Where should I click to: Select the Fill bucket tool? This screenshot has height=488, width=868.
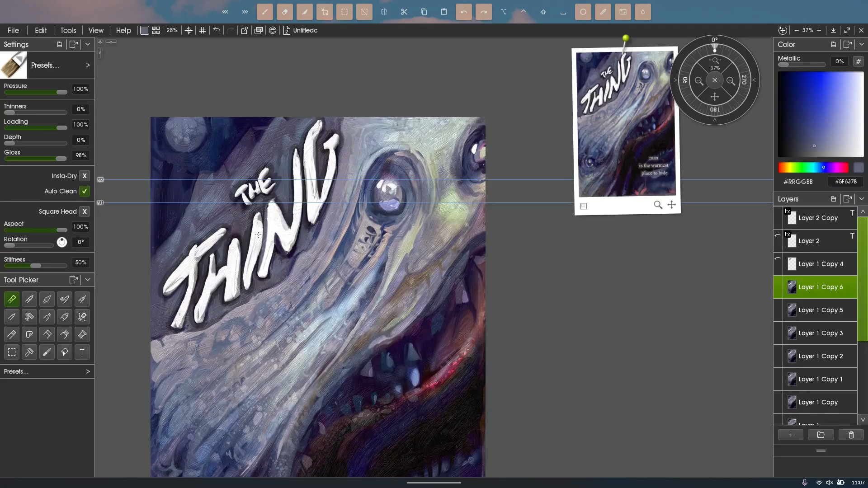pyautogui.click(x=65, y=352)
